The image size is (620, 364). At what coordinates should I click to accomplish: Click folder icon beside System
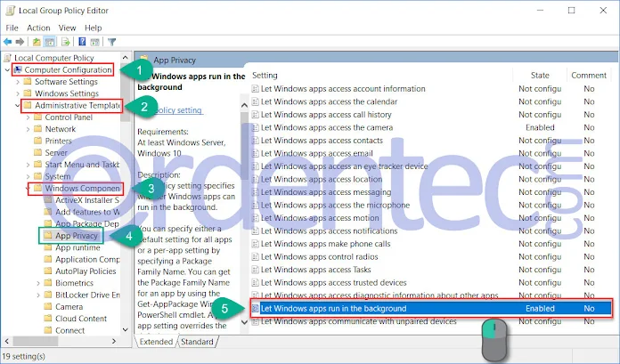tap(38, 176)
